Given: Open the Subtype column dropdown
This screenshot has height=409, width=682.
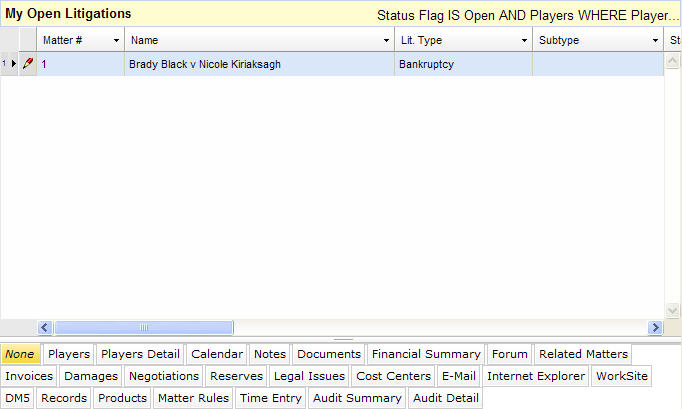Looking at the screenshot, I should click(655, 40).
